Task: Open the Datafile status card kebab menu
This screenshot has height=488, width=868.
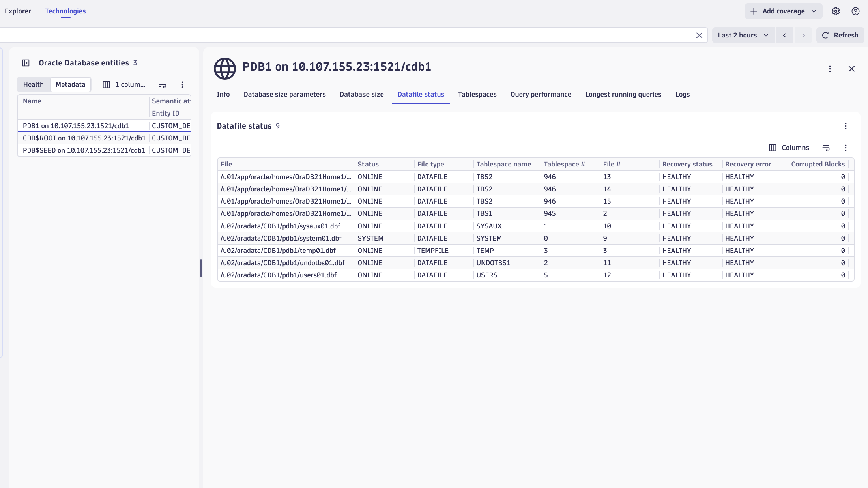Action: tap(846, 126)
